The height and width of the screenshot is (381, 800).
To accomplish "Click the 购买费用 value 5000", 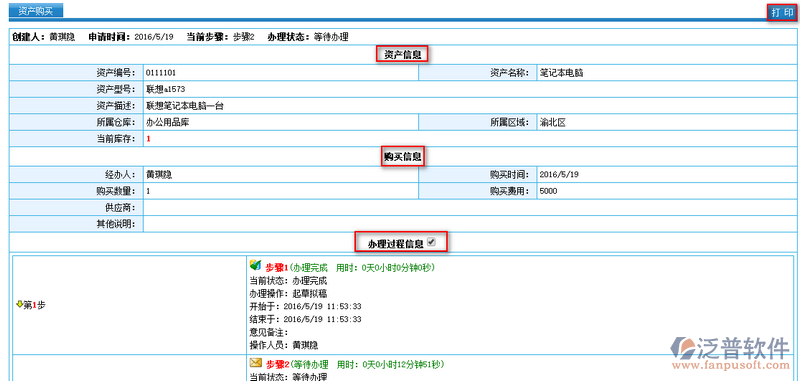I will click(x=548, y=191).
